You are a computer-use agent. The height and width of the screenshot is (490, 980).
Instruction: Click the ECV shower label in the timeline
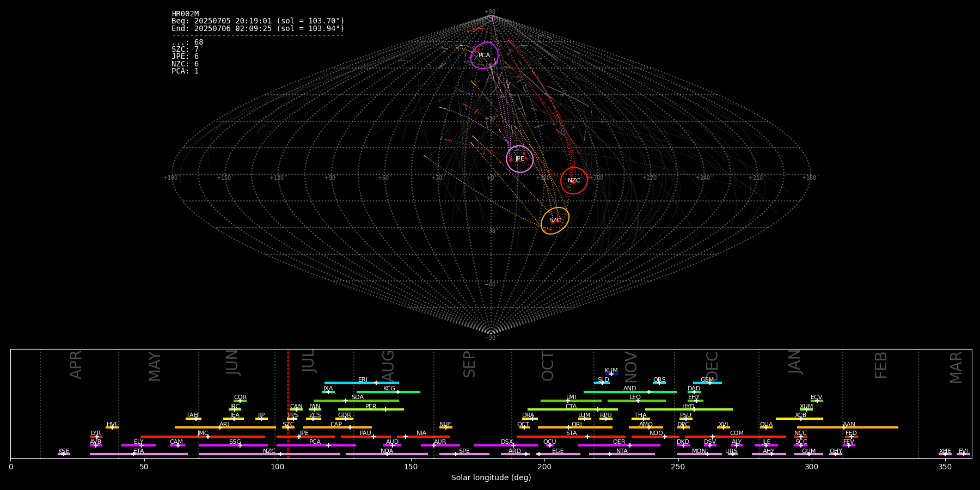click(817, 397)
